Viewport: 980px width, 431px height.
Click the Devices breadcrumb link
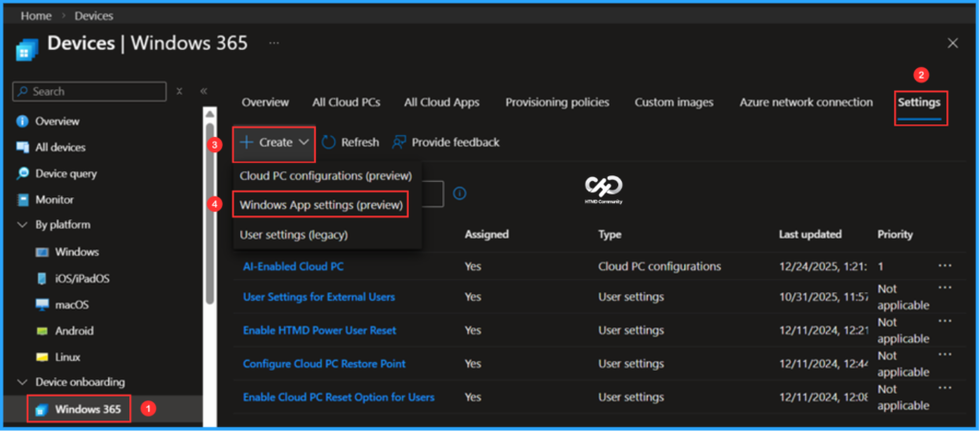coord(94,15)
